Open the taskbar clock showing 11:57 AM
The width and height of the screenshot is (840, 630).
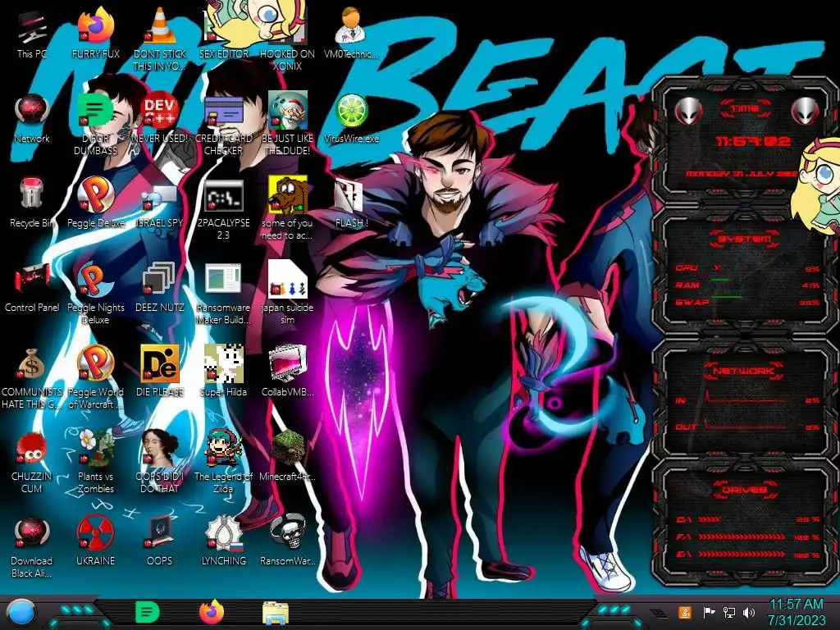pyautogui.click(x=797, y=612)
